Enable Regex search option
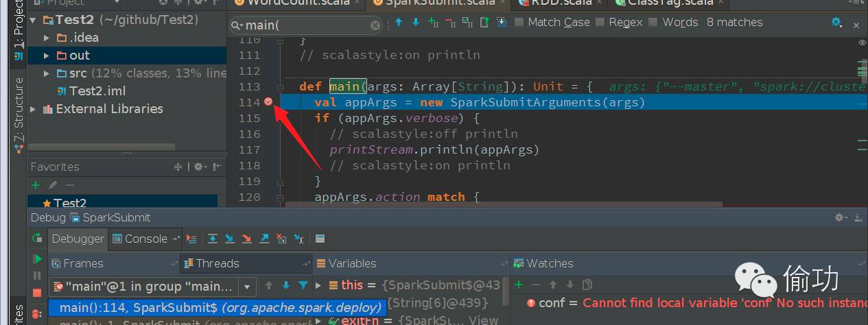Screen dimensions: 868x325 (619, 22)
